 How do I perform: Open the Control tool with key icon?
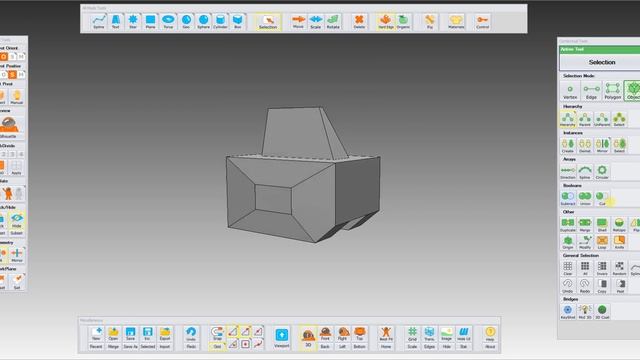[x=482, y=22]
